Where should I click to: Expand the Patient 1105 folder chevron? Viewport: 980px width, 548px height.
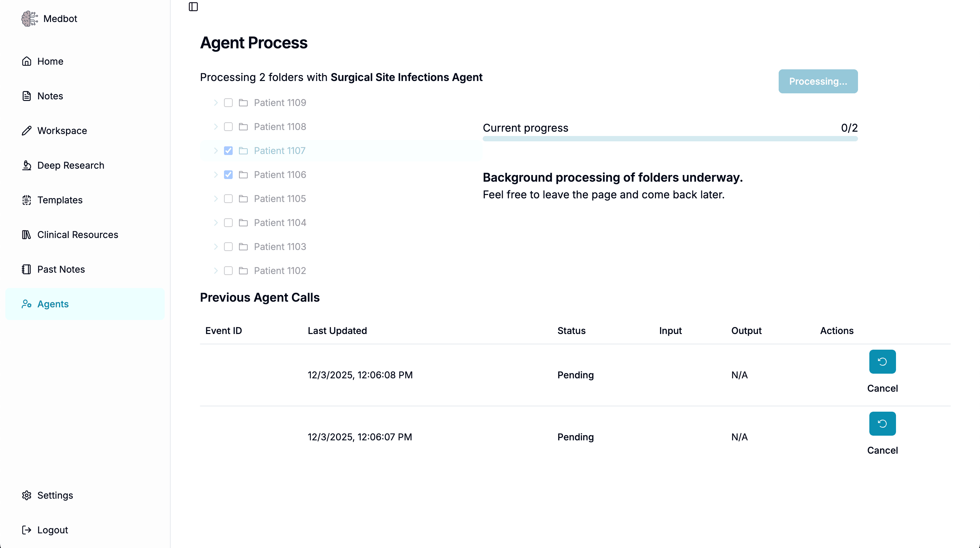click(216, 199)
